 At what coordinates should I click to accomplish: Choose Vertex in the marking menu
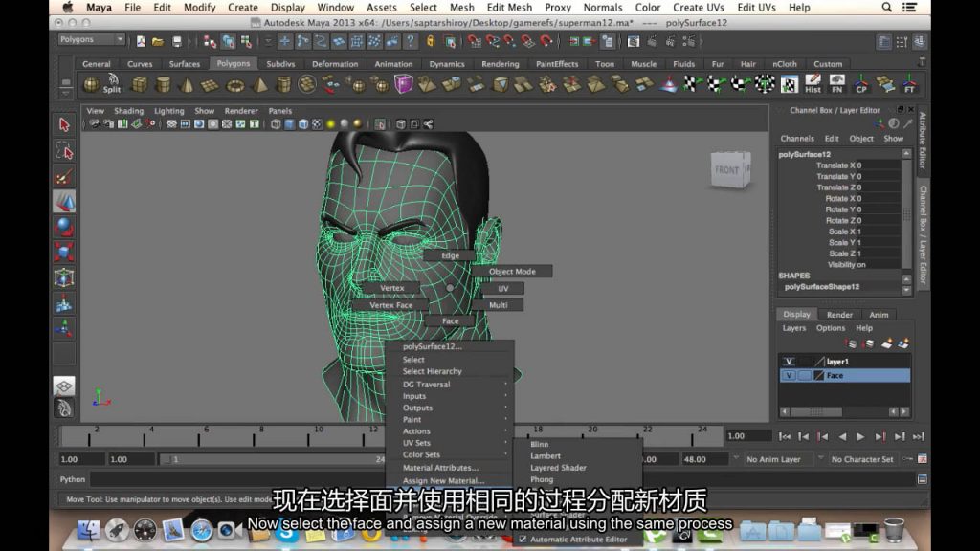coord(391,288)
